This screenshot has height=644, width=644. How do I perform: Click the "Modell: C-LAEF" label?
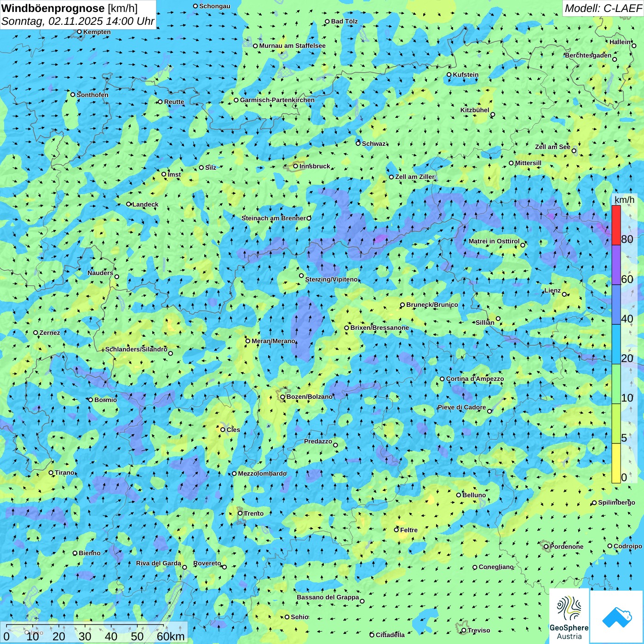pyautogui.click(x=603, y=8)
